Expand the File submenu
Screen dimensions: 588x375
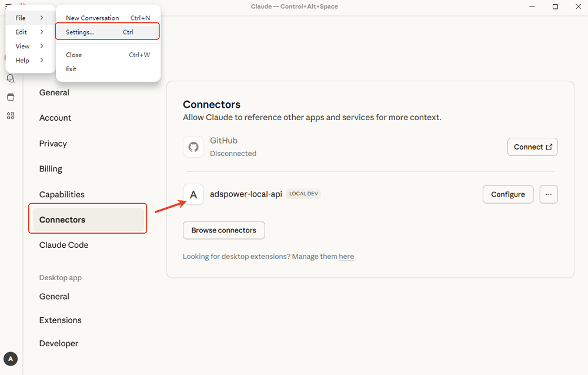pyautogui.click(x=29, y=18)
